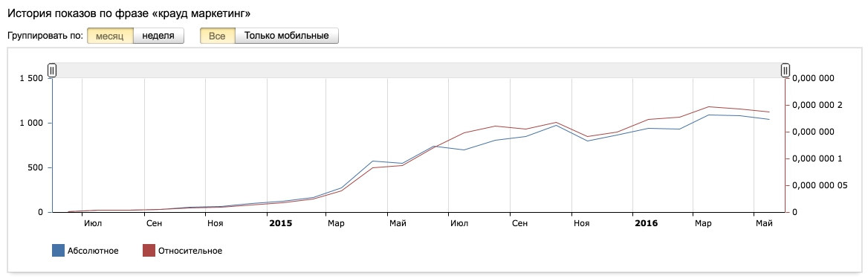Viewport: 868px width, 279px height.
Task: Toggle the Относительное series label
Action: click(190, 251)
